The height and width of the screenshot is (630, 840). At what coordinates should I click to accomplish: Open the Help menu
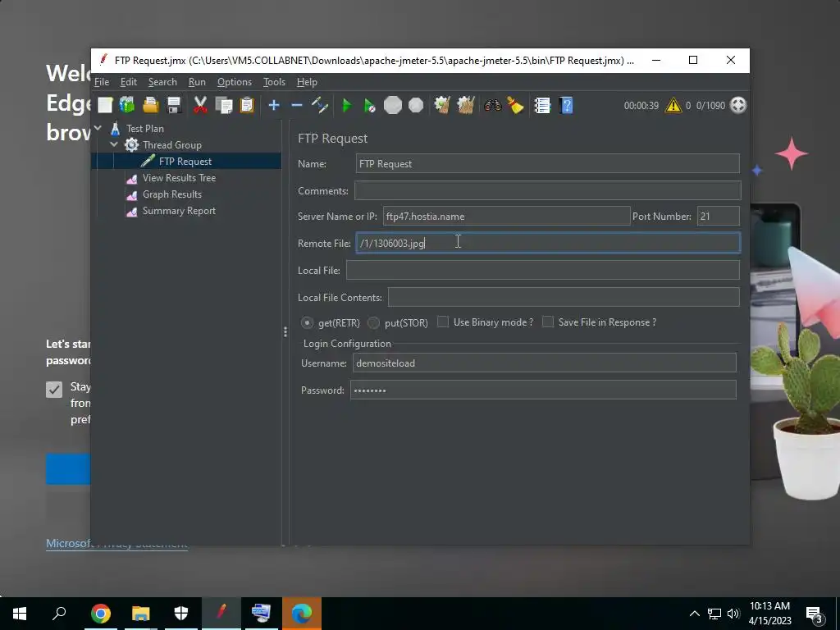307,82
